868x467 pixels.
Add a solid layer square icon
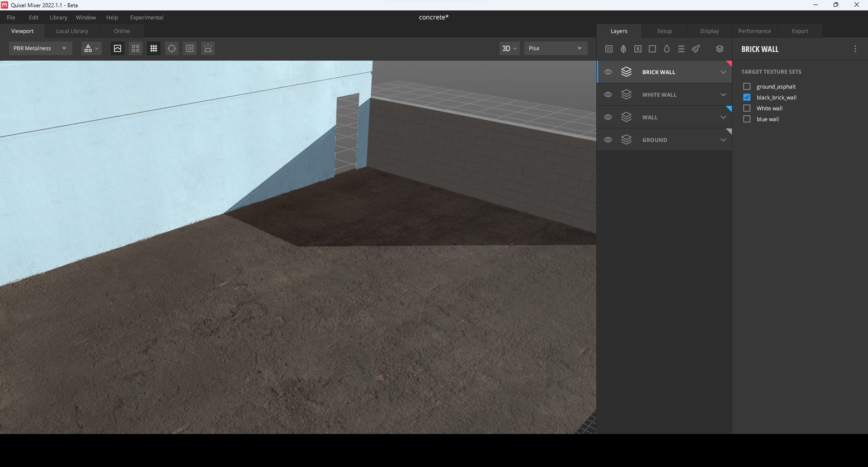pos(652,49)
